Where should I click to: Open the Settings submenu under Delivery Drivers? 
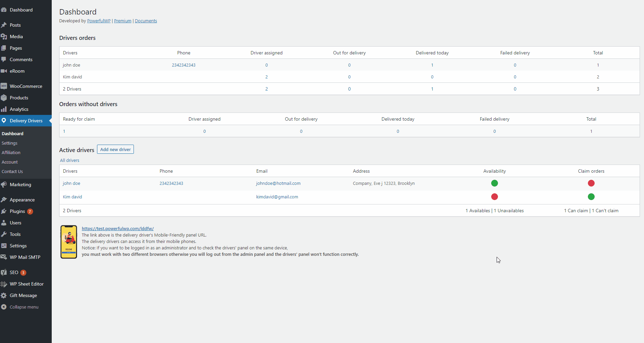tap(9, 143)
